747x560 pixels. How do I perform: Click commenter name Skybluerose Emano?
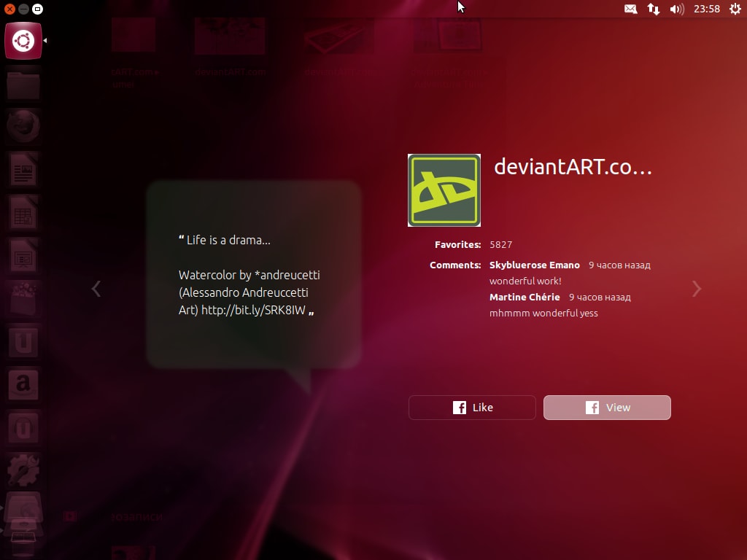535,265
